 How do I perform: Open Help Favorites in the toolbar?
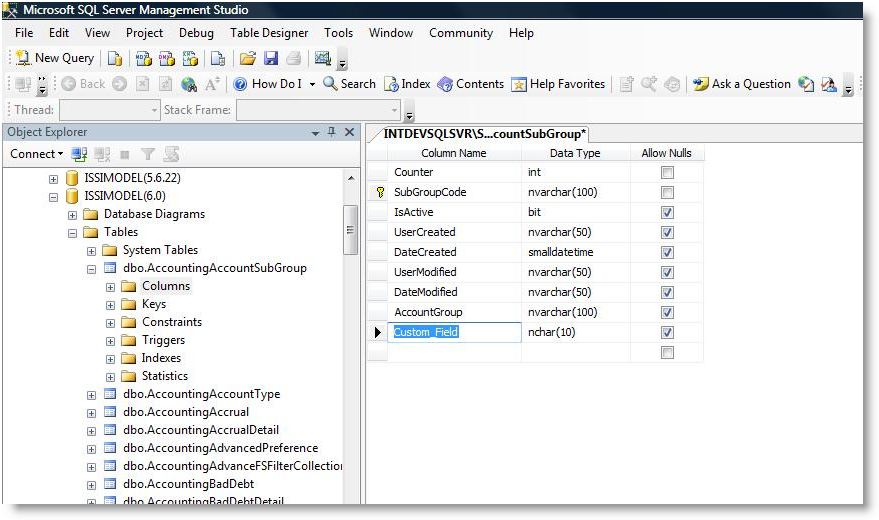click(558, 84)
